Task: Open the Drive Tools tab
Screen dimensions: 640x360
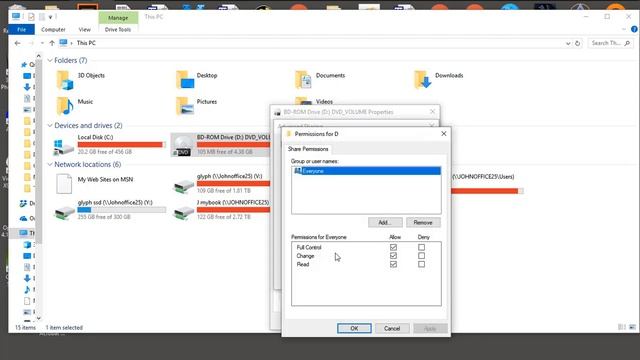Action: coord(118,29)
